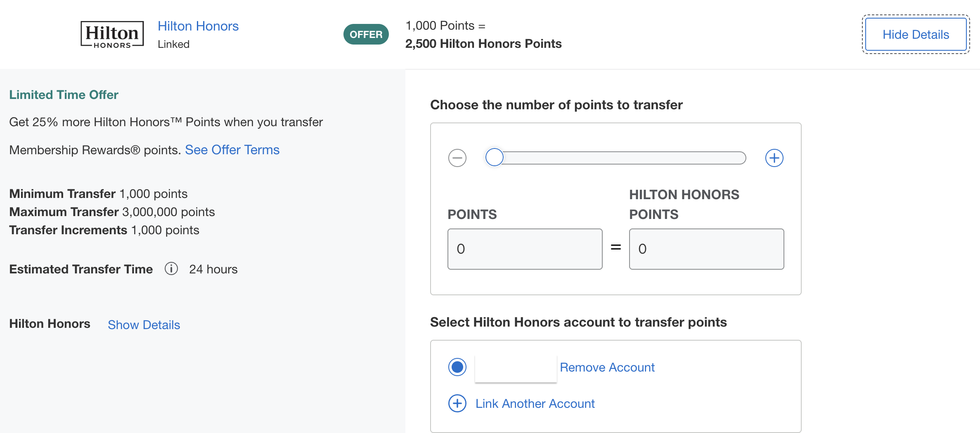Click the Hilton Honors logo

[x=112, y=34]
